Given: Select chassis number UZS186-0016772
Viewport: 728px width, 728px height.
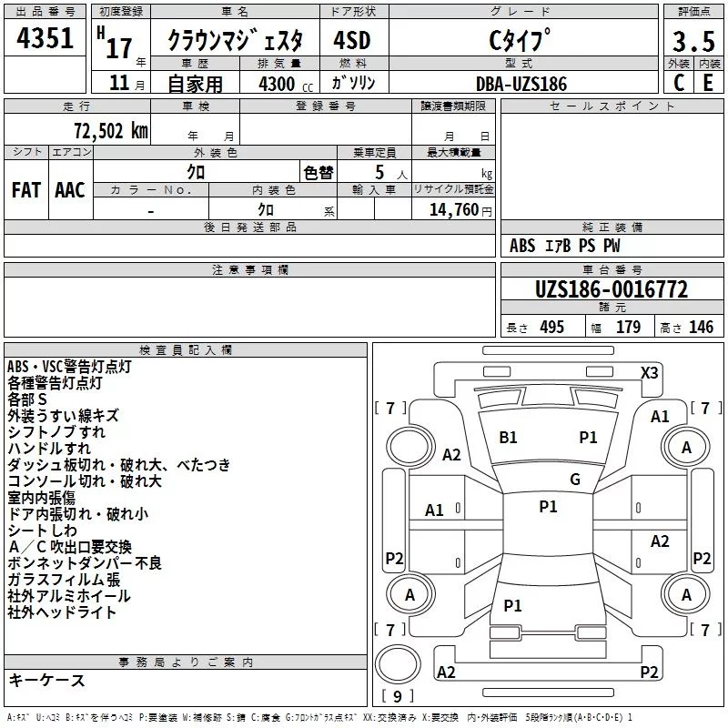Looking at the screenshot, I should coord(612,289).
